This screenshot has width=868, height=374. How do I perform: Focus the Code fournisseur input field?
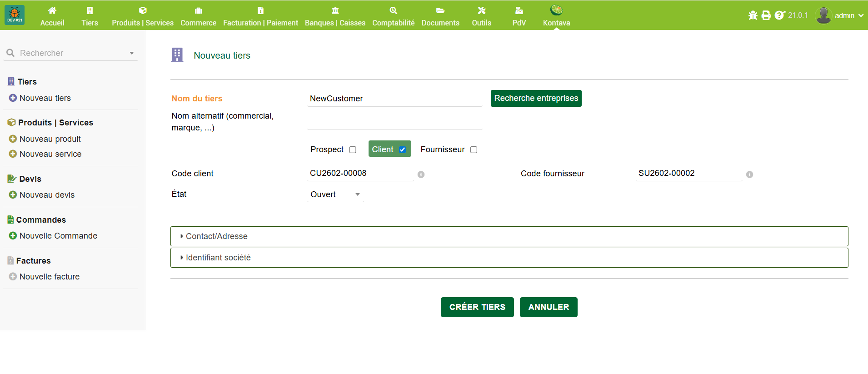tap(689, 173)
